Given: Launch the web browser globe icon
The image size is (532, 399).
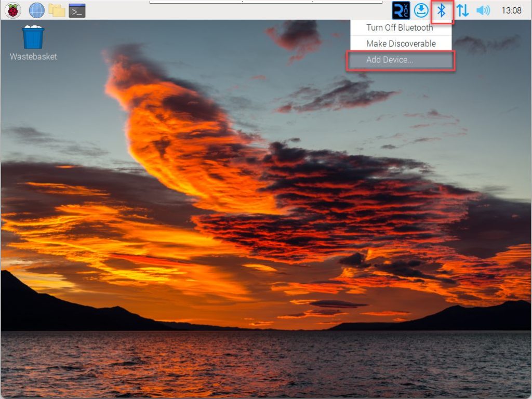Looking at the screenshot, I should tap(37, 10).
